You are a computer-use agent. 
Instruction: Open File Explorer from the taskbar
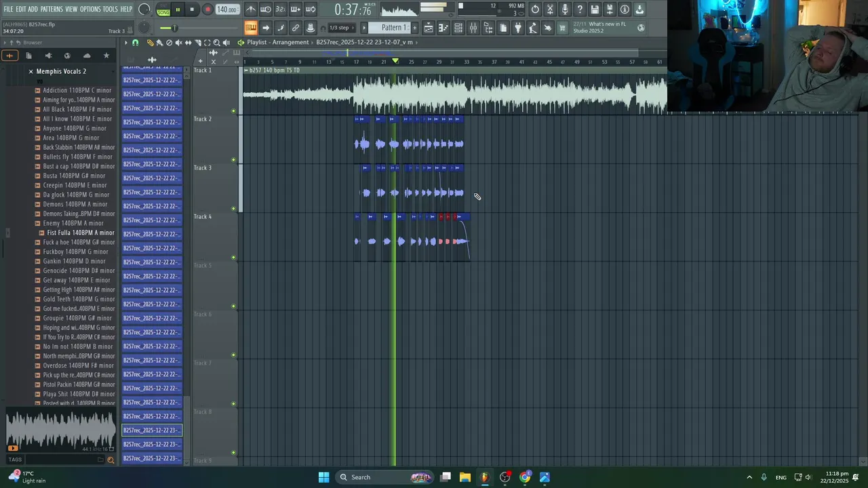tap(465, 477)
